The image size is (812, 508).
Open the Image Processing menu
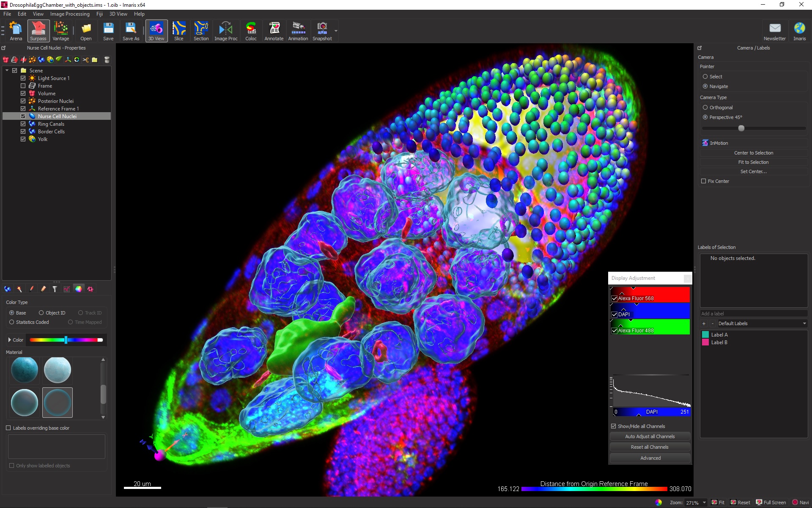click(x=70, y=14)
